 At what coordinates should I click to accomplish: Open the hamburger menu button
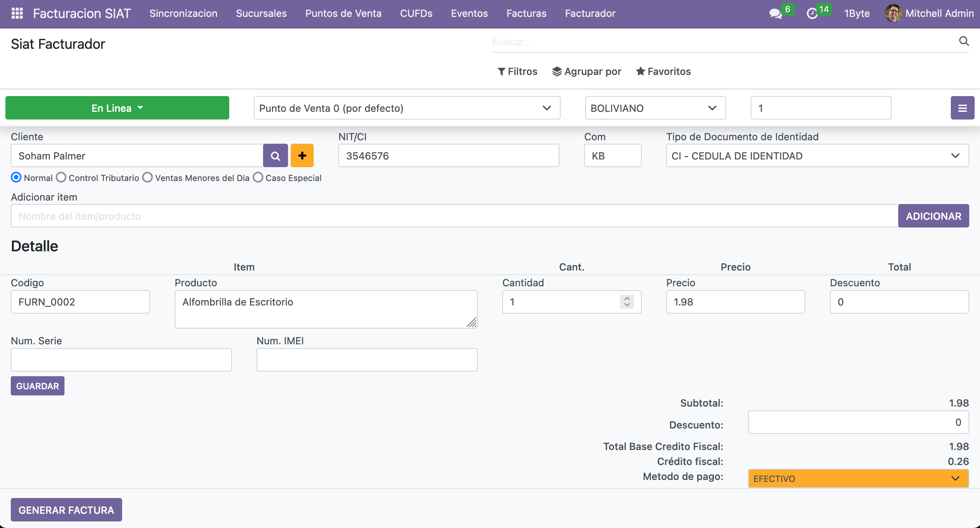[x=962, y=108]
